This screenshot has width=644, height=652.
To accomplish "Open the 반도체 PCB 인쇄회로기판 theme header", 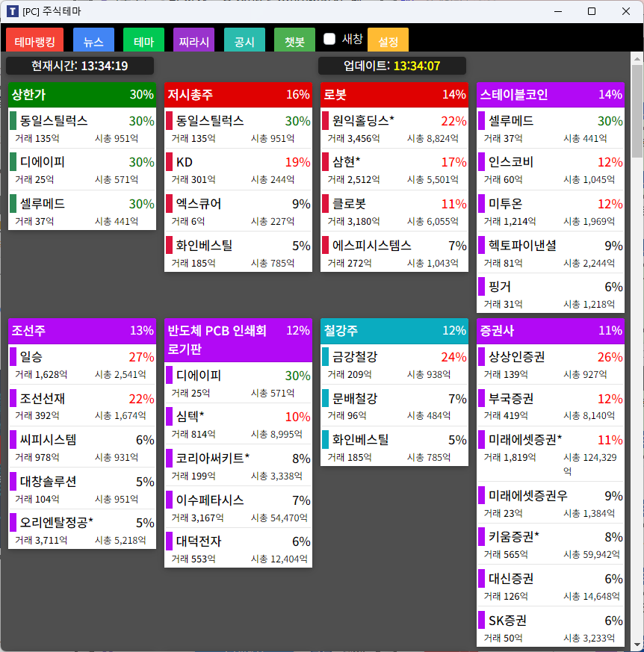I will pos(238,340).
